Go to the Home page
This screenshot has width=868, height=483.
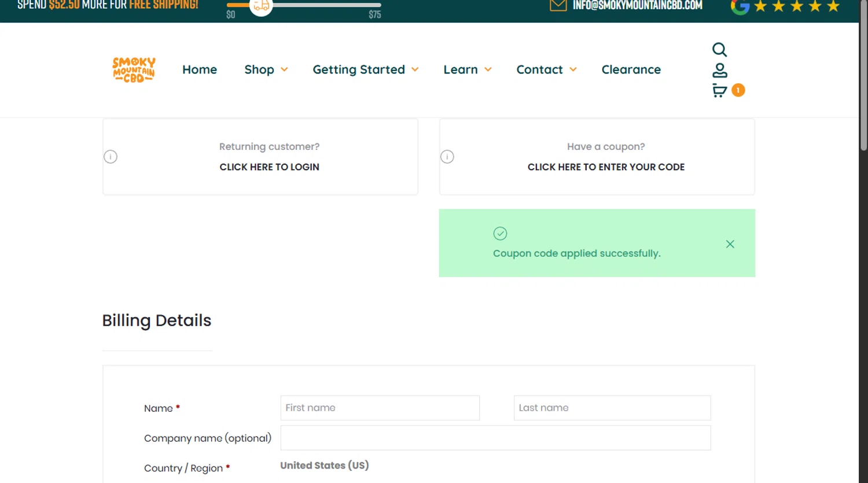point(200,69)
